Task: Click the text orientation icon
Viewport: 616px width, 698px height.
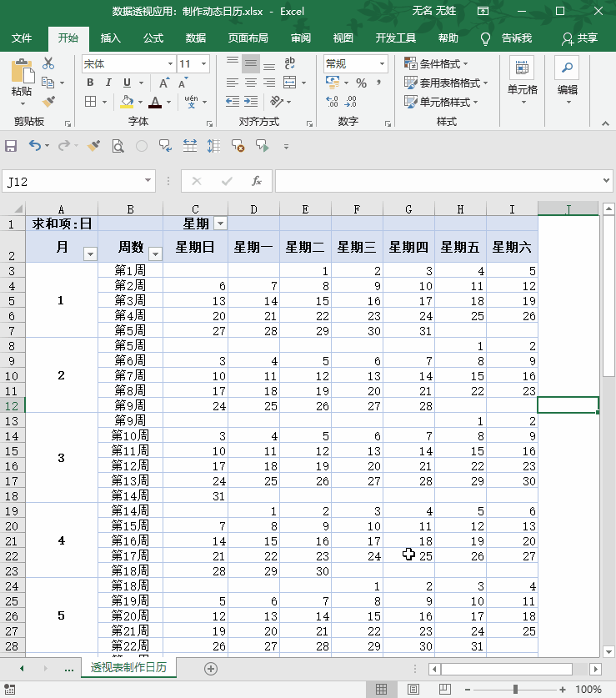Action: (x=277, y=102)
